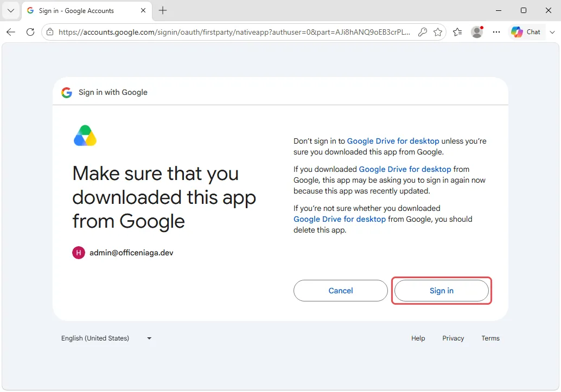Click the Make sure that you downloaded heading
The width and height of the screenshot is (561, 392).
coord(164,197)
